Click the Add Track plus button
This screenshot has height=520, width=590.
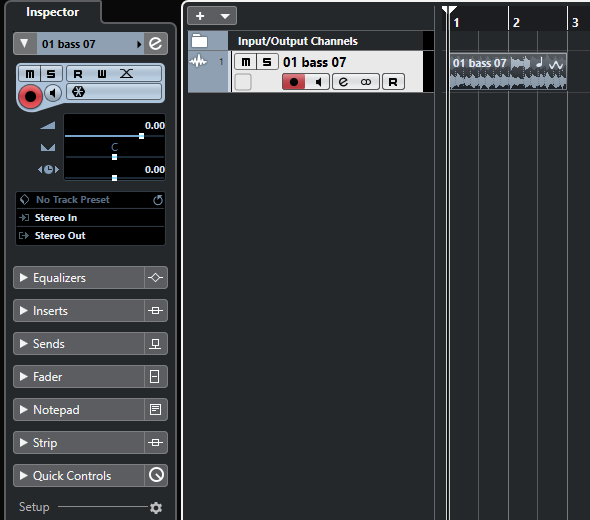pos(200,16)
